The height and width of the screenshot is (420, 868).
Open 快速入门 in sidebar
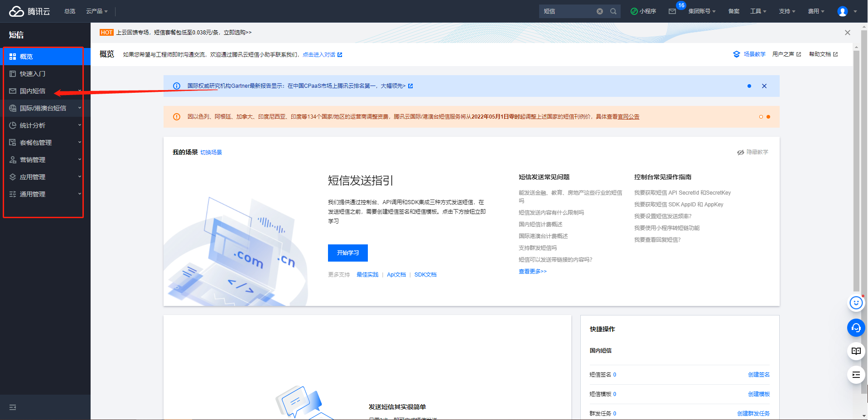pos(45,74)
